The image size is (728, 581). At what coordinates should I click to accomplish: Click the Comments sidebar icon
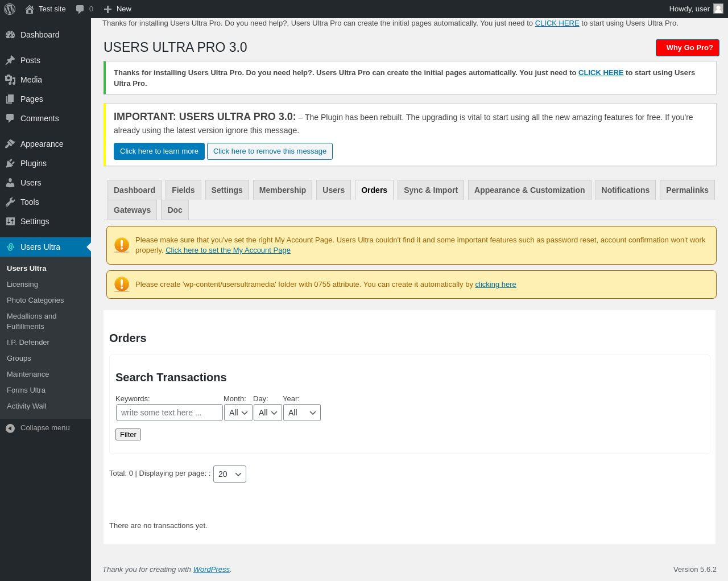coord(10,118)
